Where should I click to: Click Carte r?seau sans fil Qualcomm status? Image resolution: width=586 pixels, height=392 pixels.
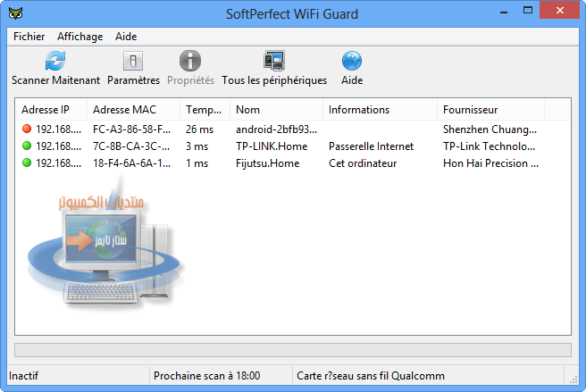click(371, 376)
